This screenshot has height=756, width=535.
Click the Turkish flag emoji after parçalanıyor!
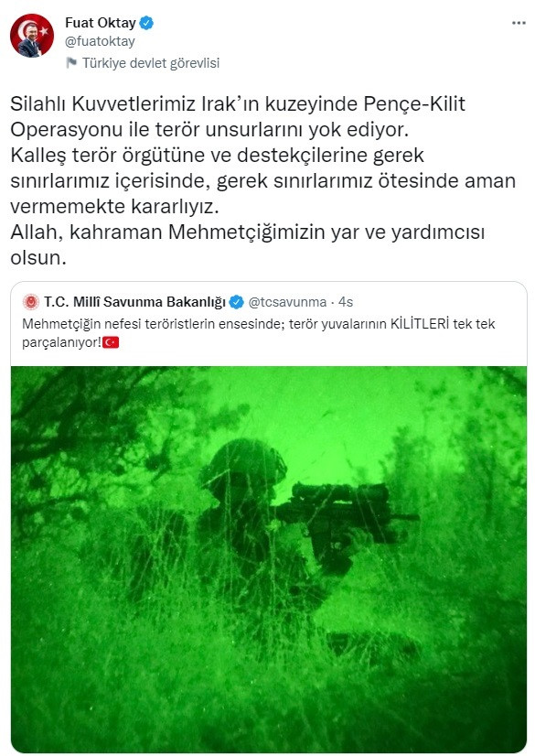111,342
